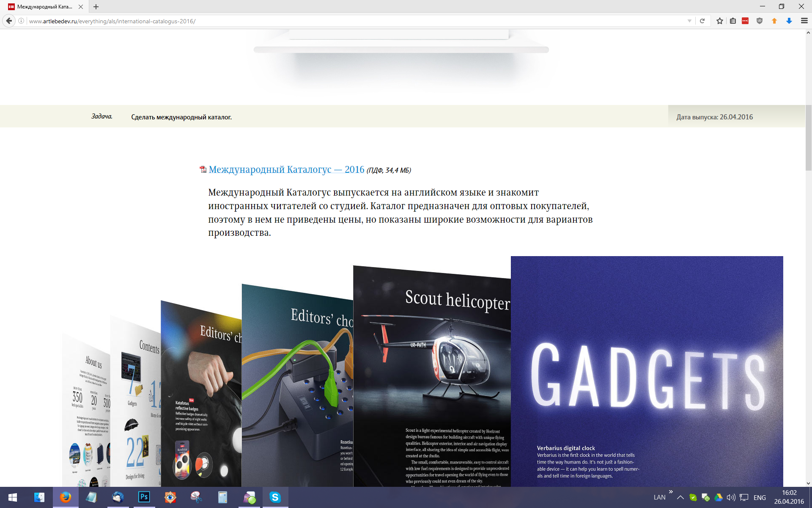The image size is (812, 508).
Task: Click the scrollbar down arrow
Action: pos(808,483)
